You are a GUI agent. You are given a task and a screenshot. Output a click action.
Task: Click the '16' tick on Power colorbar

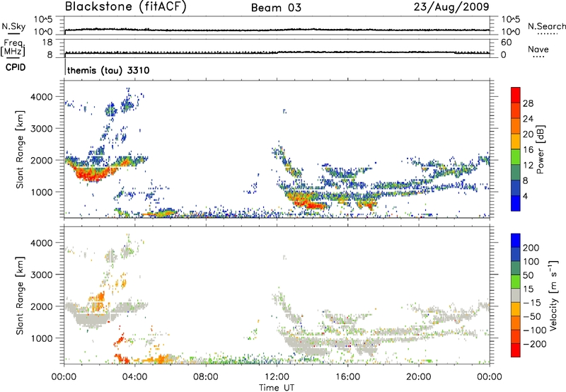point(528,150)
